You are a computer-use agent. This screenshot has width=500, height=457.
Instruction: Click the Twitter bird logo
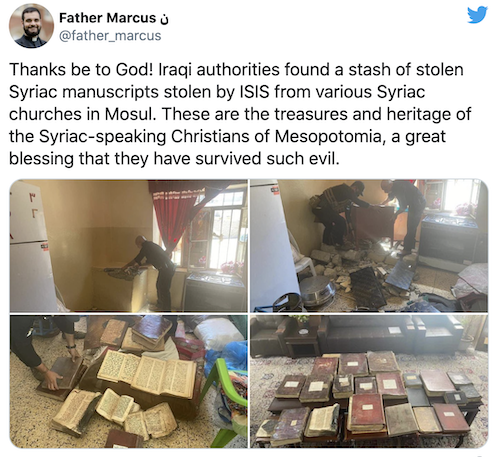click(477, 15)
